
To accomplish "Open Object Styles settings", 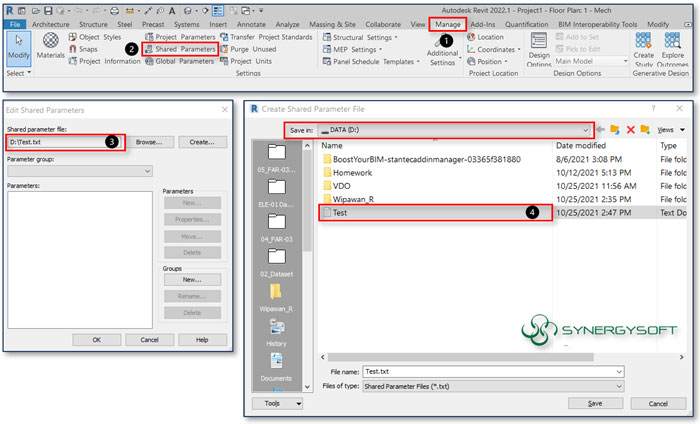I will pyautogui.click(x=95, y=37).
